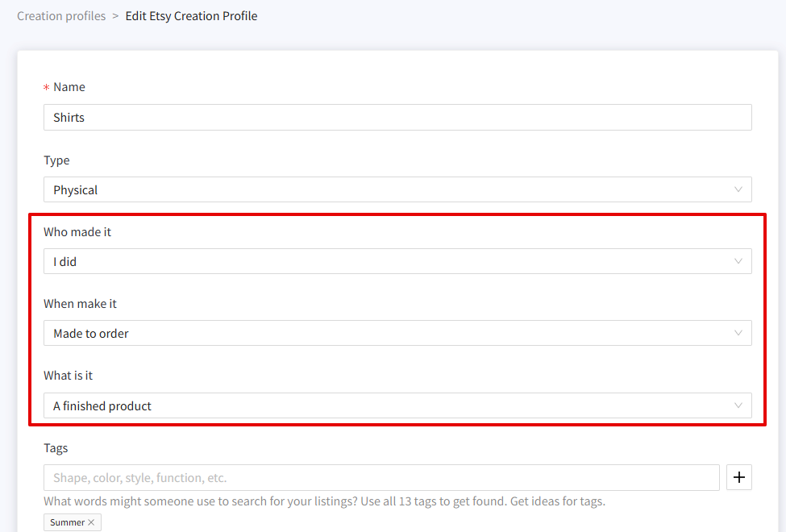The image size is (786, 532).
Task: Expand the What is it dropdown
Action: pos(397,405)
